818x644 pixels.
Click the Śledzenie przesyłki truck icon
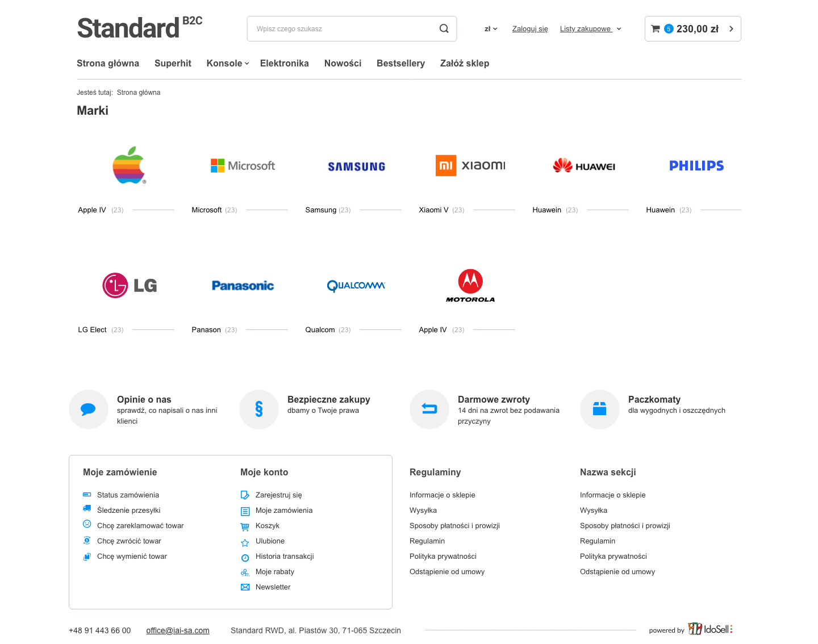pos(87,509)
